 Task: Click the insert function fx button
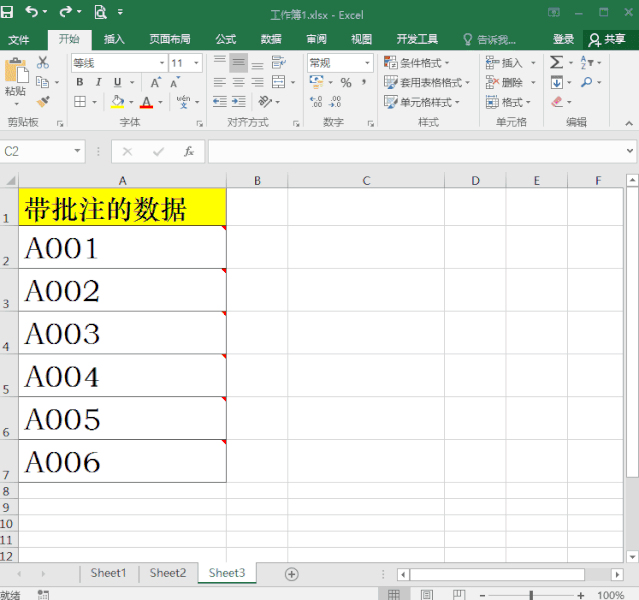(x=189, y=151)
